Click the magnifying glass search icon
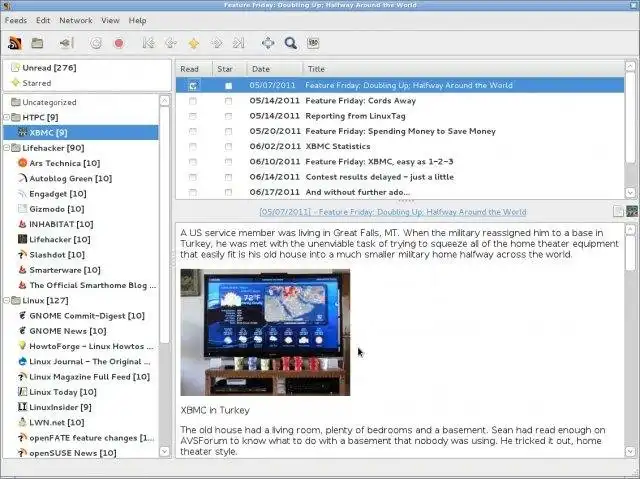640x479 pixels. click(x=291, y=43)
